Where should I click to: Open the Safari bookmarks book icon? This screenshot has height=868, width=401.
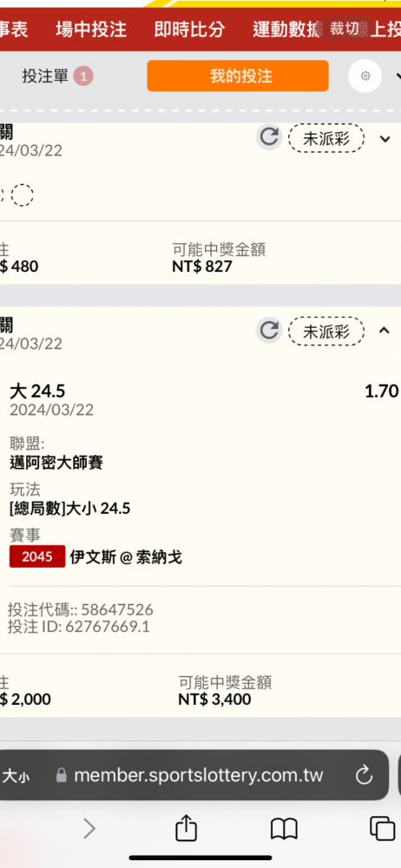[x=284, y=829]
